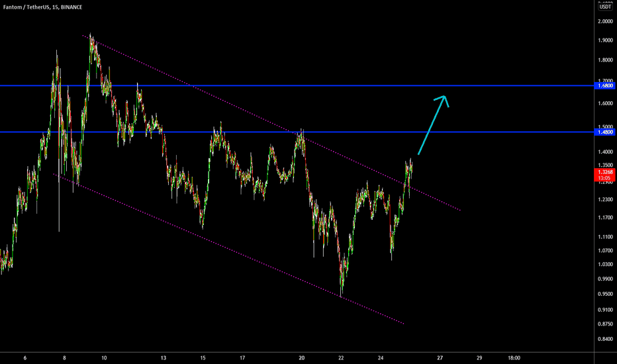Screen dimensions: 617x364
Task: Click the 0.9900 price axis value
Action: tap(605, 279)
